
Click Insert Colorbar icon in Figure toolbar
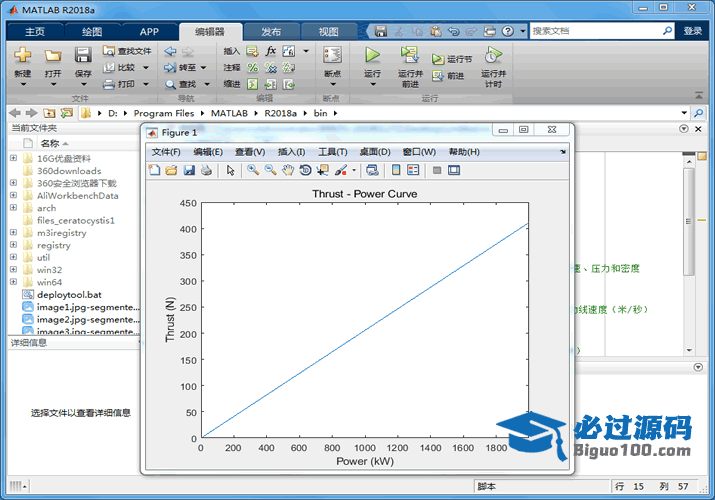click(396, 170)
